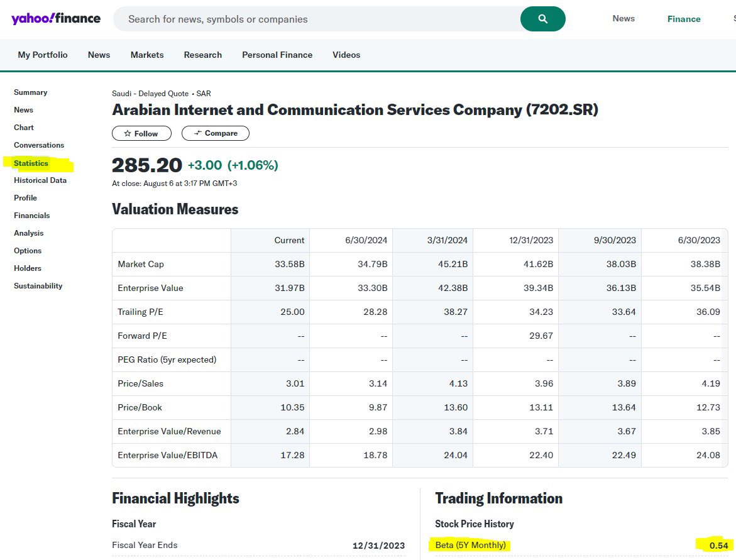The image size is (736, 560).
Task: Click the stock price 285.20
Action: (147, 165)
